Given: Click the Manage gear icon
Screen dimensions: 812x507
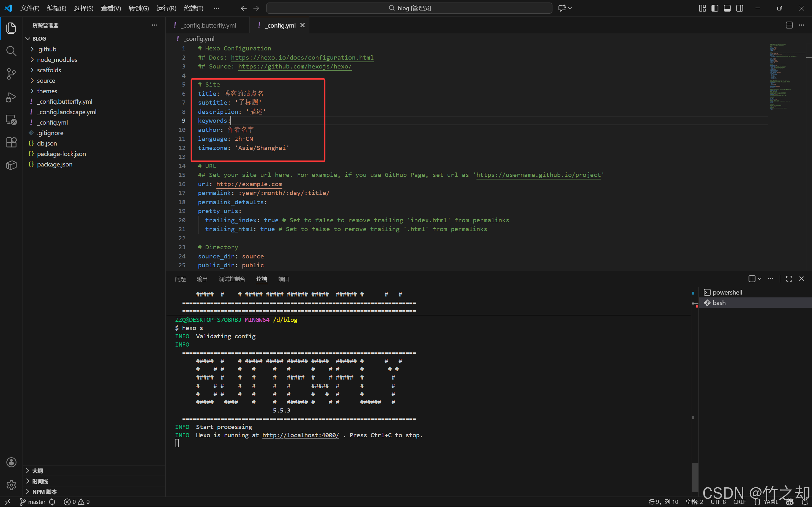Looking at the screenshot, I should [11, 485].
